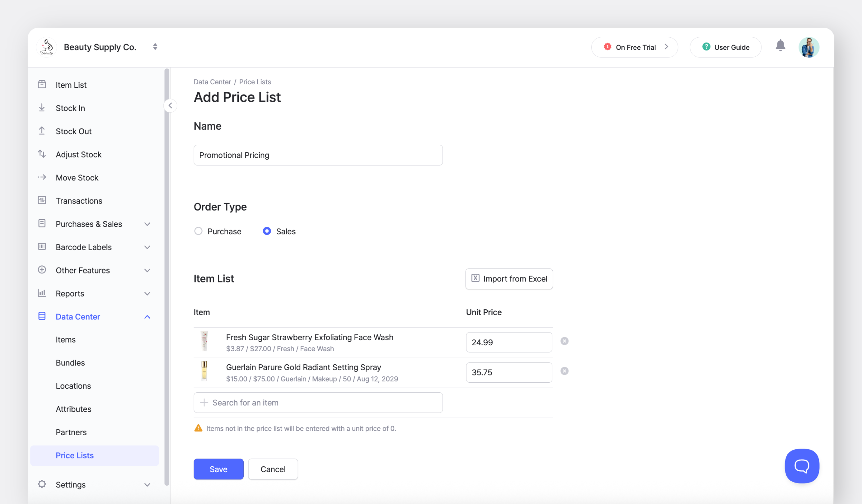Click the Transactions sidebar icon
862x504 pixels.
pos(42,200)
